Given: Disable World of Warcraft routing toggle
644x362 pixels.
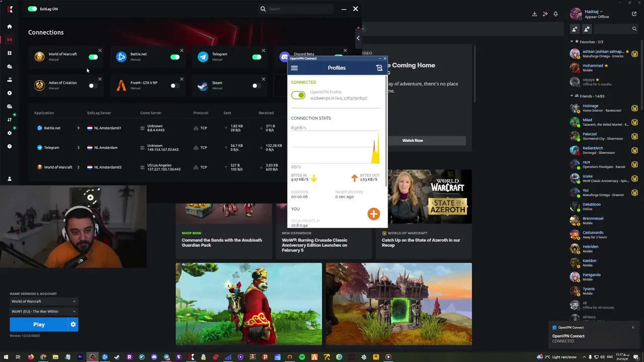Looking at the screenshot, I should click(x=93, y=57).
